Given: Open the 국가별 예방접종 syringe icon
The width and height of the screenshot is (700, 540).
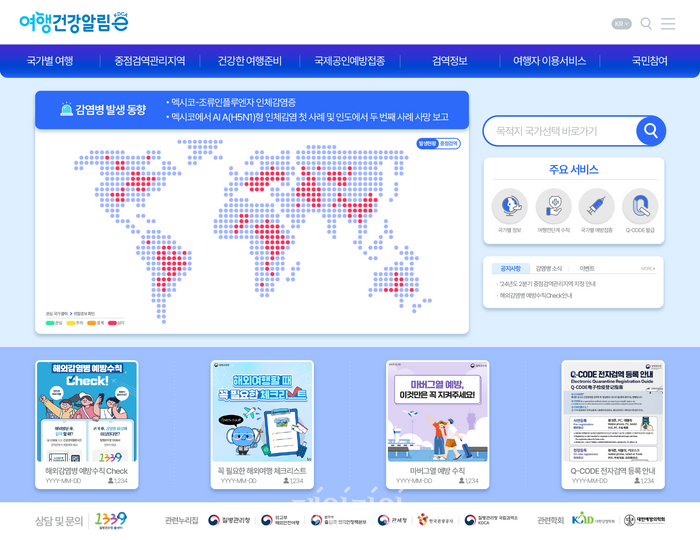Looking at the screenshot, I should click(596, 206).
